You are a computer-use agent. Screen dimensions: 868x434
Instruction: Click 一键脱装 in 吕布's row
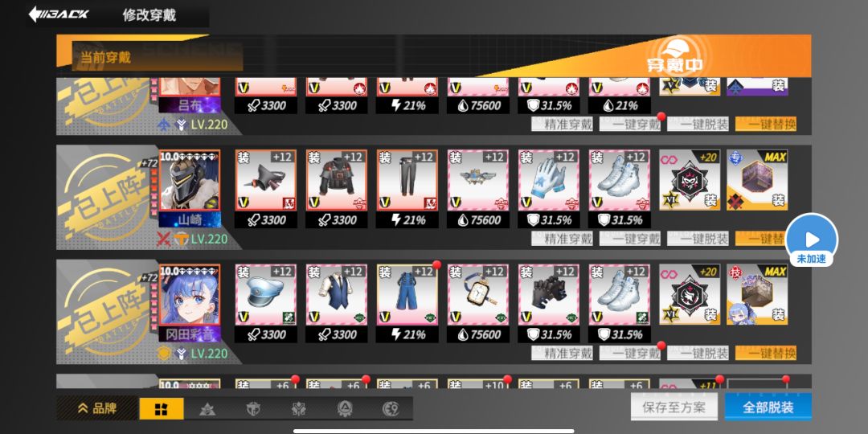[x=698, y=124]
